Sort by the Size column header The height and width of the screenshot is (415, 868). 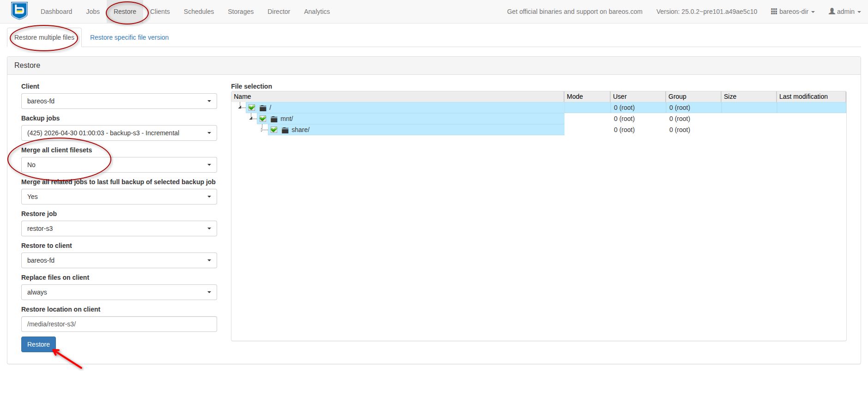tap(749, 96)
